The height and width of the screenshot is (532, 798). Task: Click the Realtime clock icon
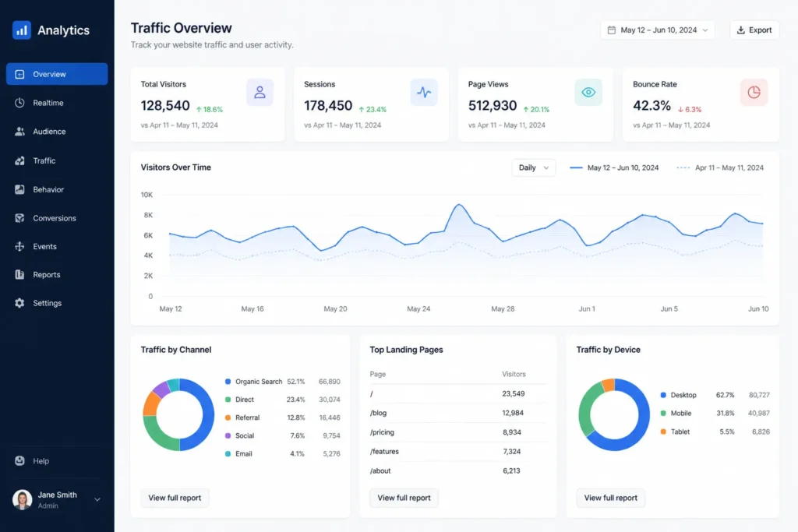coord(19,103)
